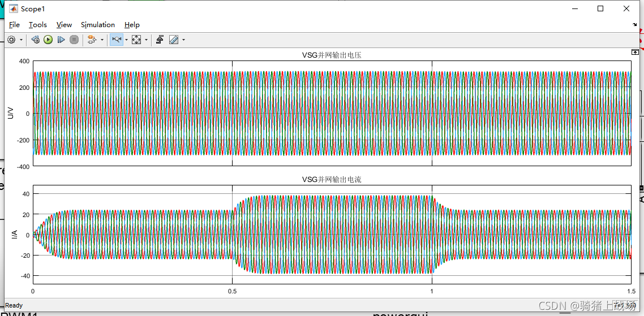The image size is (644, 316).
Task: Expand the measurements dropdown arrow
Action: (183, 40)
